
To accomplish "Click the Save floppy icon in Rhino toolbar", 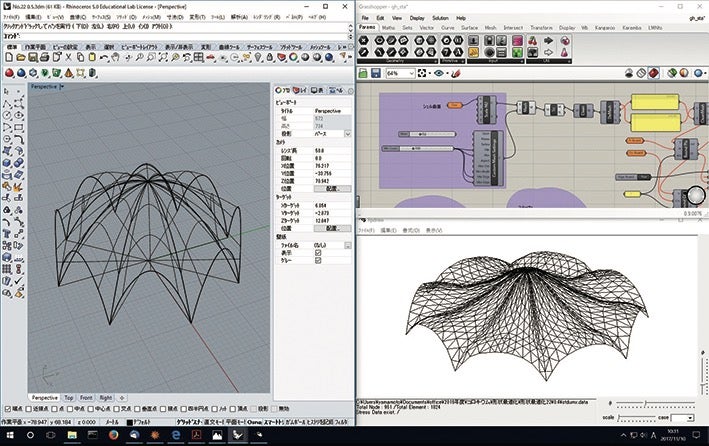I will (33, 57).
